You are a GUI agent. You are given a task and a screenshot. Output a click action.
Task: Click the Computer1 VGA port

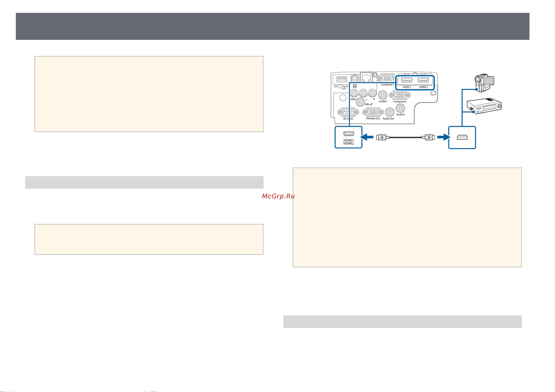pos(387,79)
